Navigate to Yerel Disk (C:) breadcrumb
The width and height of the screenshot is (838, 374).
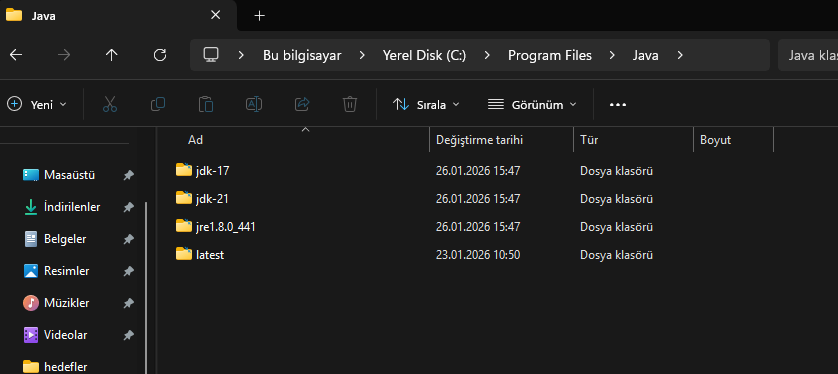click(424, 55)
